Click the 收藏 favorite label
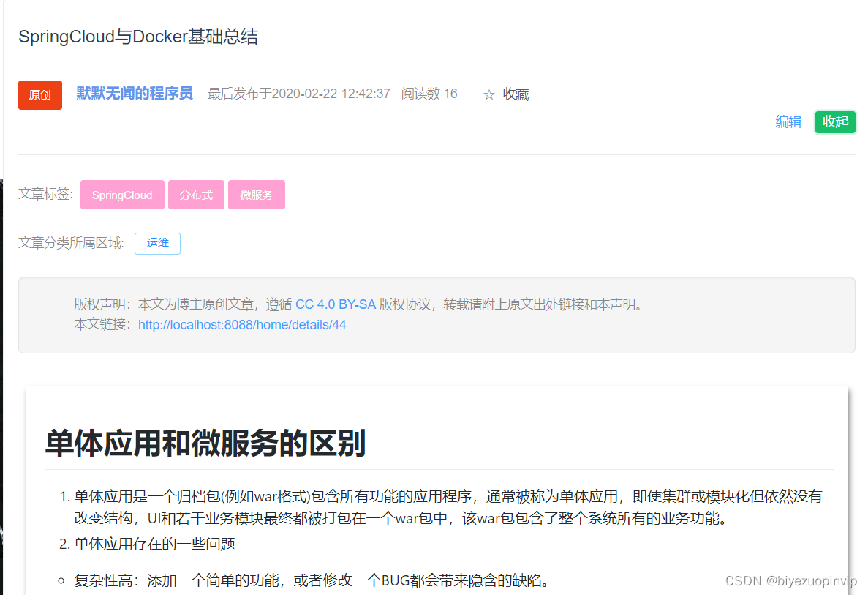Viewport: 868px width, 595px height. (516, 94)
